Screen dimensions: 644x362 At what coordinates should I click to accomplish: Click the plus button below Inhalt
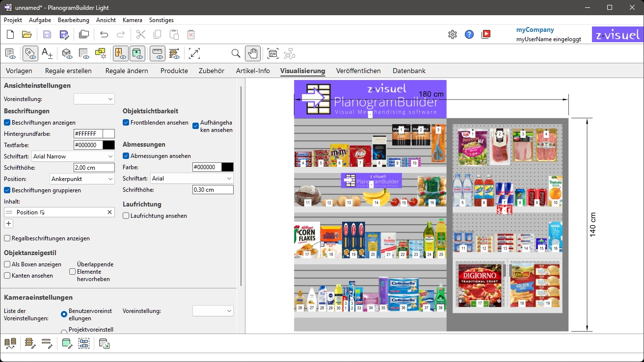point(9,224)
